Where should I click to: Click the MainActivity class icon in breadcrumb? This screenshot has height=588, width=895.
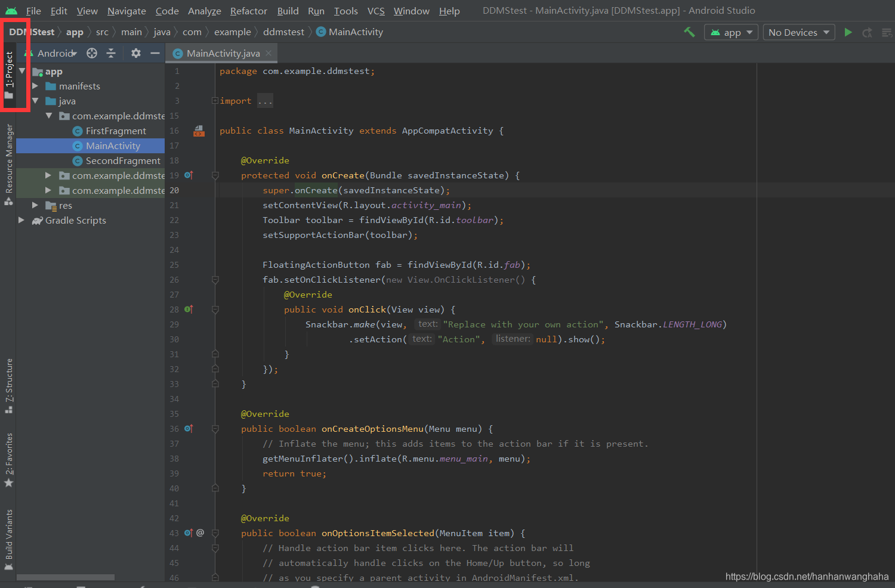321,32
